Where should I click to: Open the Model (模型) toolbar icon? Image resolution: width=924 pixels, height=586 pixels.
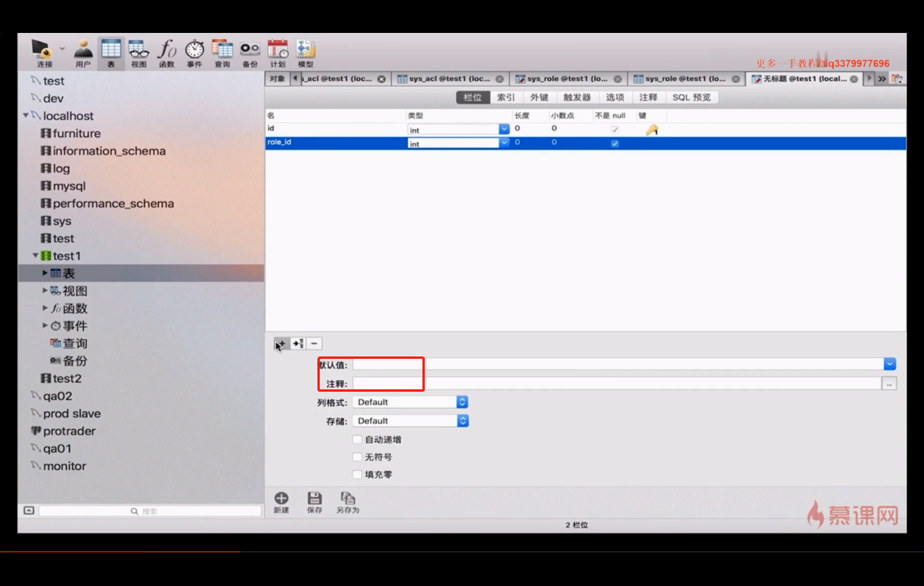[305, 53]
